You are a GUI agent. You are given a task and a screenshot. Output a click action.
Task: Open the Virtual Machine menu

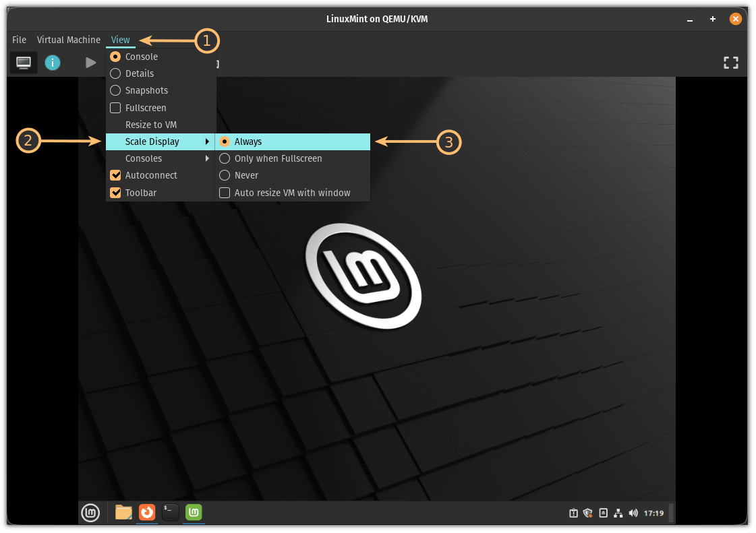(68, 40)
